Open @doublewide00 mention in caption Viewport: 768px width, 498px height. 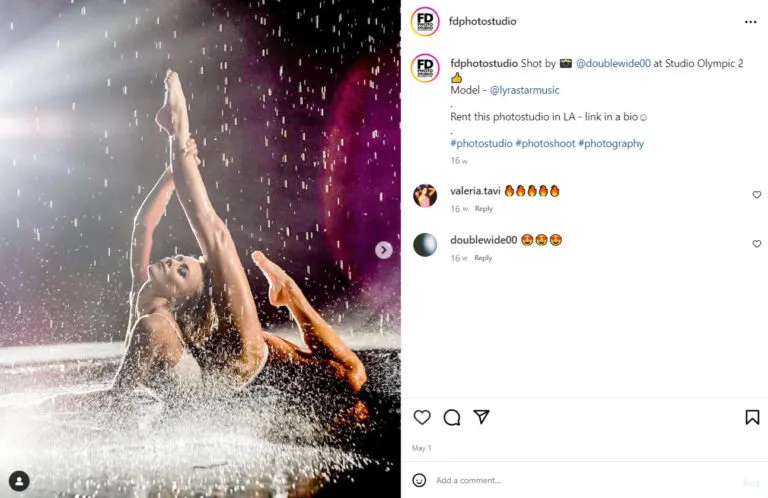612,63
